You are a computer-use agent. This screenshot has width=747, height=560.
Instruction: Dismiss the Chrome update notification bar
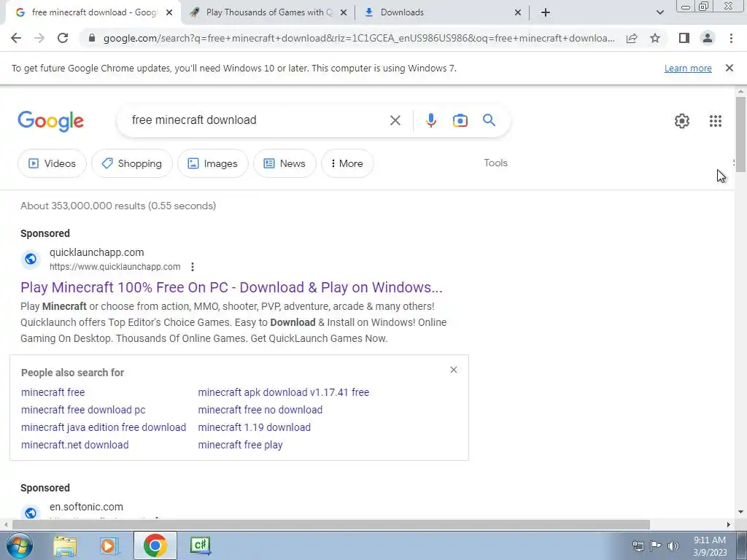(x=729, y=68)
